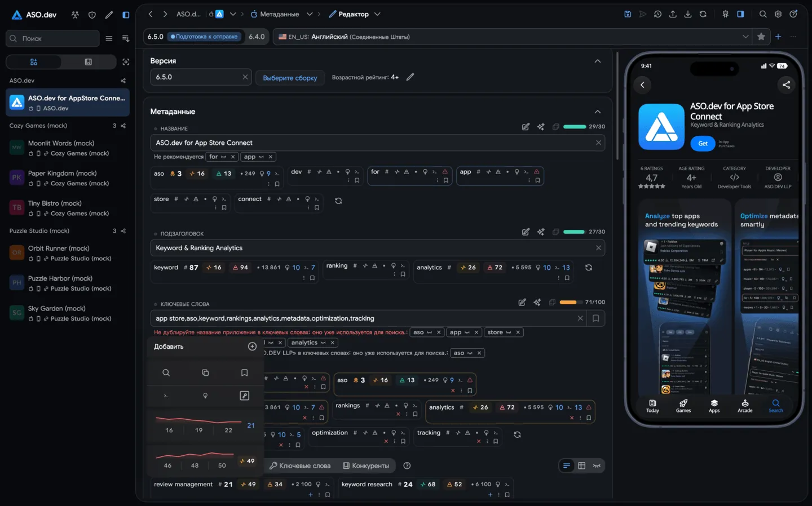Click the edit icon for the Подзаголовок field
Image resolution: width=812 pixels, height=506 pixels.
click(526, 232)
